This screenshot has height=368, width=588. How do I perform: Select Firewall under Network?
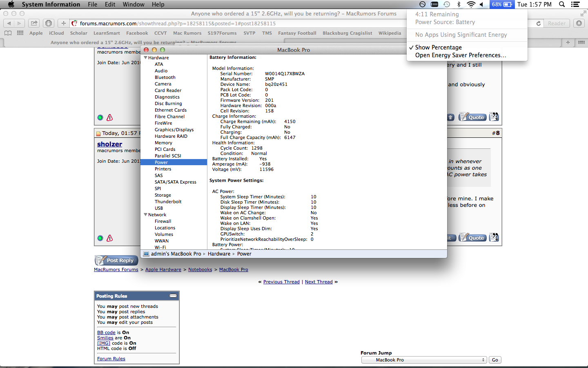(163, 221)
